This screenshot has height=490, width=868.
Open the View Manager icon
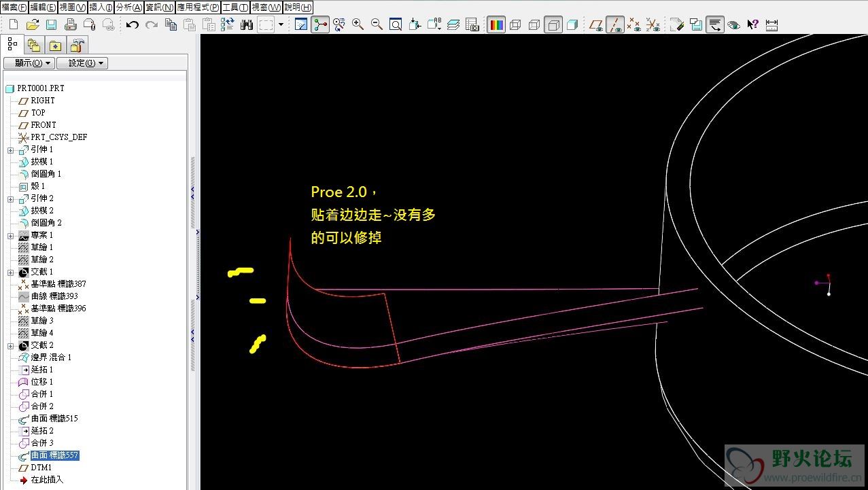[x=472, y=24]
